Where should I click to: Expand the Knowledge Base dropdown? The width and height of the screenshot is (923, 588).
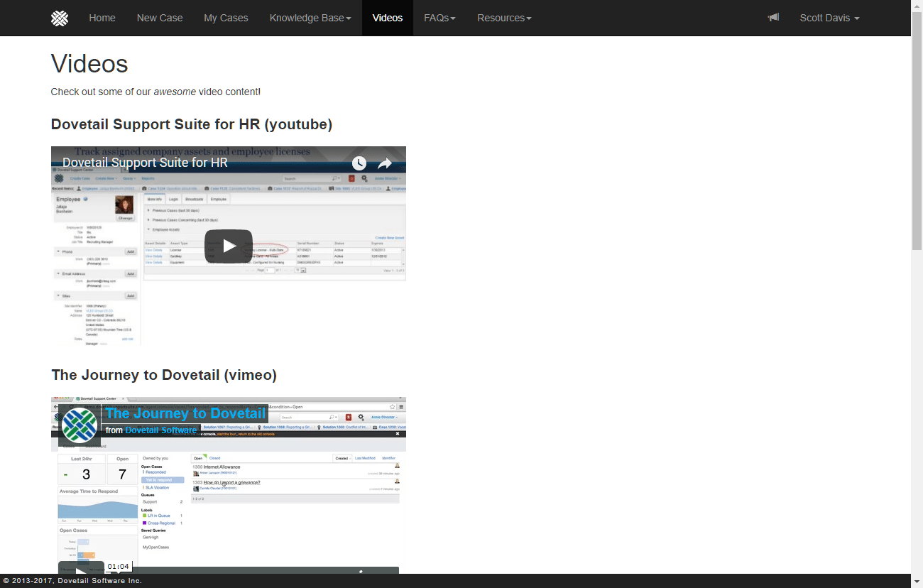[x=310, y=18]
